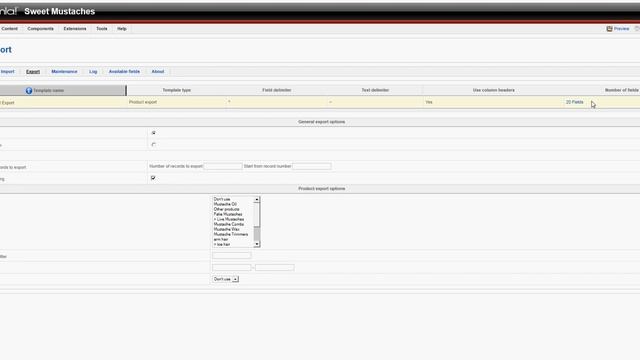Switch to the Available fields tab
Viewport: 640px width, 360px height.
pyautogui.click(x=124, y=71)
